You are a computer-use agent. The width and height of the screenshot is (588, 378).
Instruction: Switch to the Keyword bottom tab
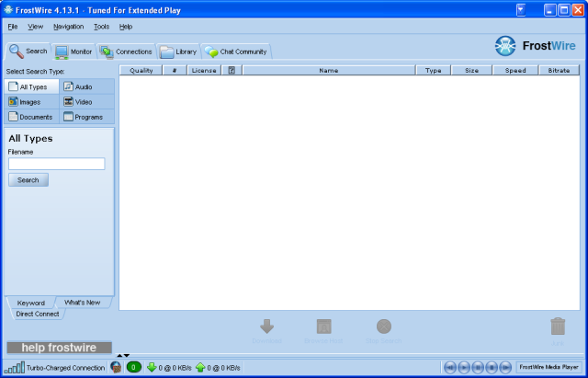coord(30,303)
